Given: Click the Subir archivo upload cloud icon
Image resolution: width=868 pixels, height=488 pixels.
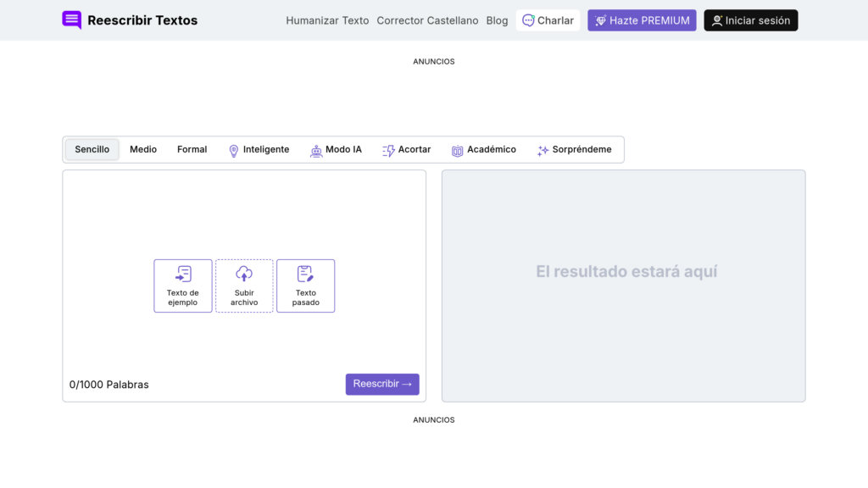Looking at the screenshot, I should coord(244,274).
